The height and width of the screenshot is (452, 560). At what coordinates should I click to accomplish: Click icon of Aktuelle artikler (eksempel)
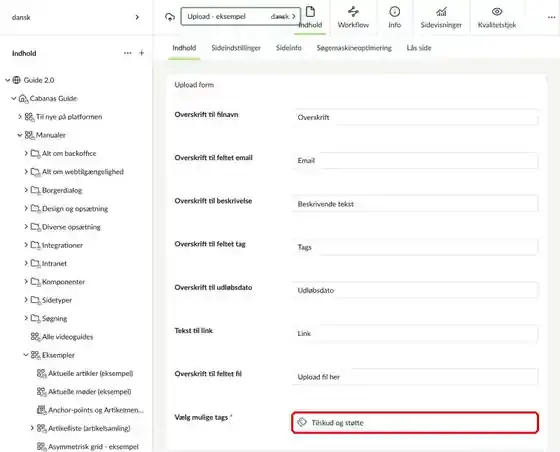pos(41,373)
